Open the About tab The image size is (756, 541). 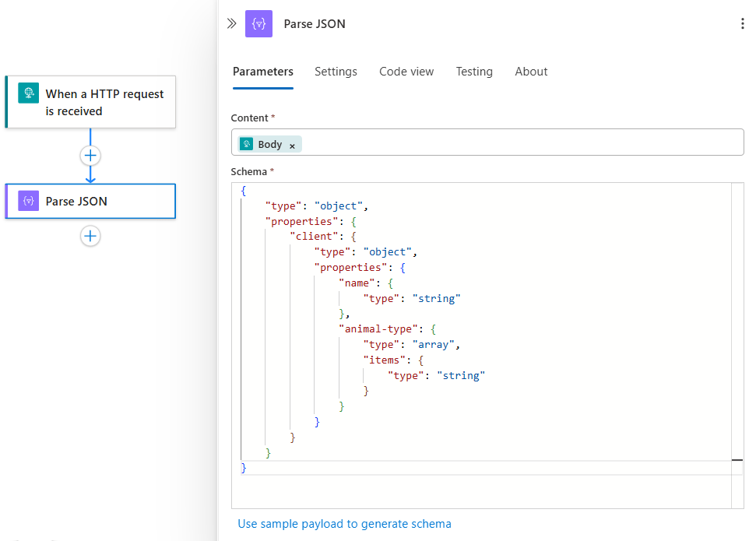tap(531, 71)
